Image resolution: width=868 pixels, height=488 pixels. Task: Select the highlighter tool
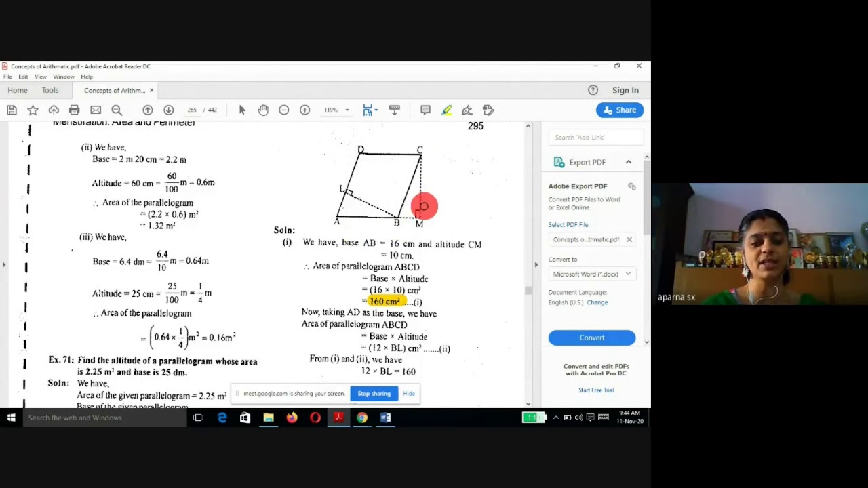coord(446,110)
